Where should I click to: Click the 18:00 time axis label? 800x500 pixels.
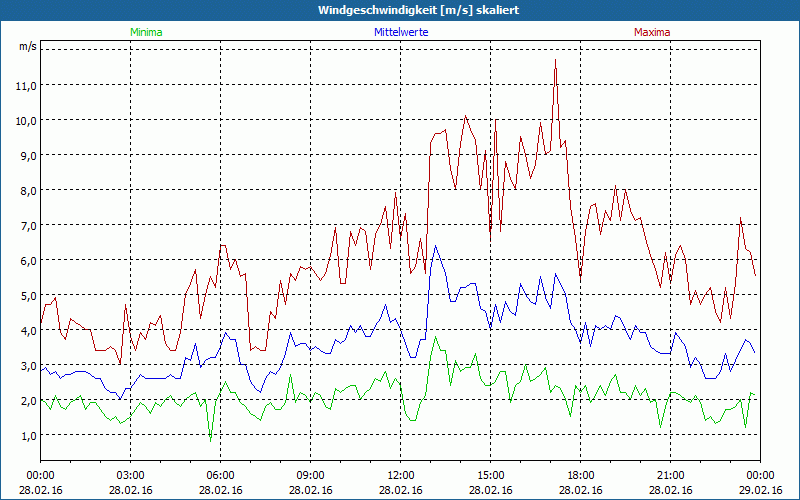point(581,476)
